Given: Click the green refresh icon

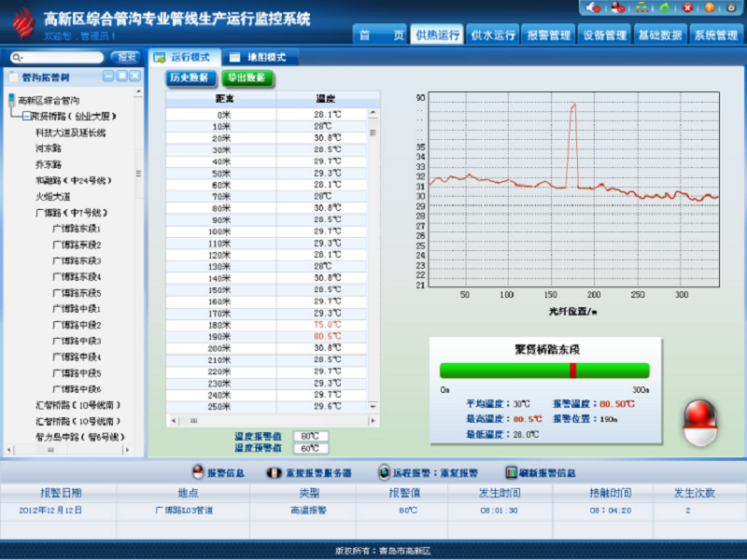Looking at the screenshot, I should (x=664, y=7).
